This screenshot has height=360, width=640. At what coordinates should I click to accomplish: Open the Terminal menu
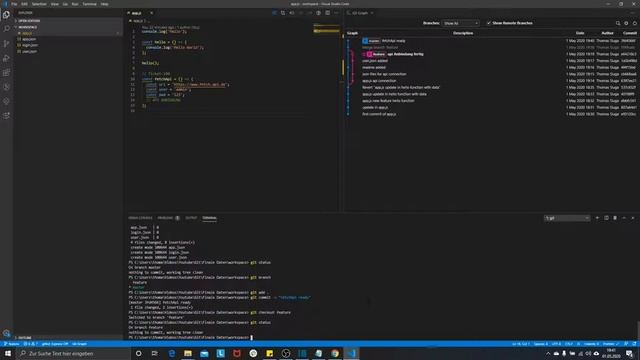pyautogui.click(x=89, y=4)
